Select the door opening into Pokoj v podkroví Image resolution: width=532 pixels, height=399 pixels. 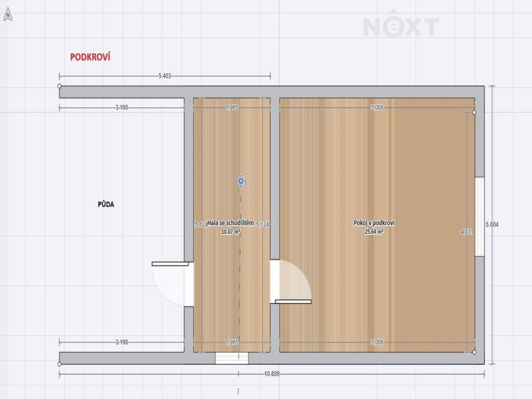(x=293, y=284)
